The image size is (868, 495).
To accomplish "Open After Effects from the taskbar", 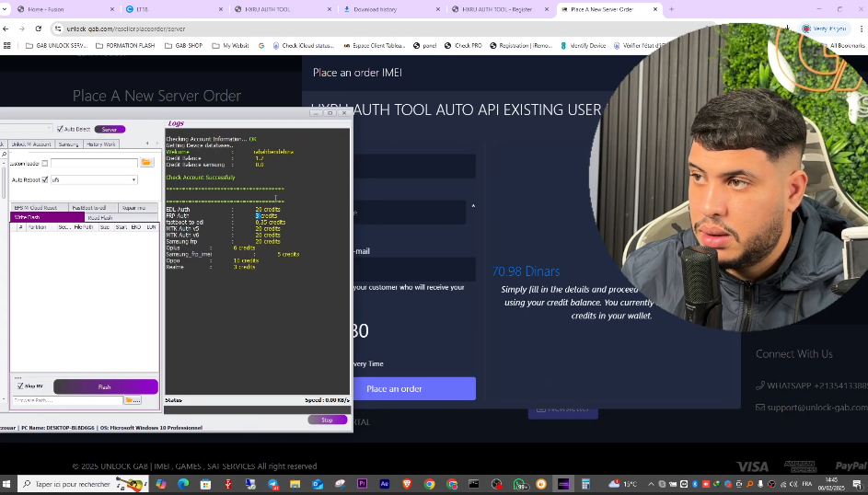I will [385, 484].
